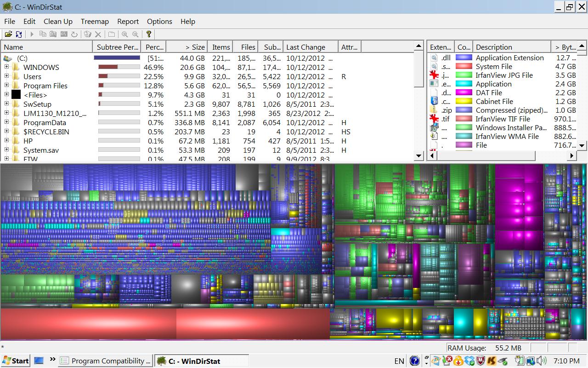Expand the ProgramData folder node
The image size is (588, 368).
pos(6,122)
